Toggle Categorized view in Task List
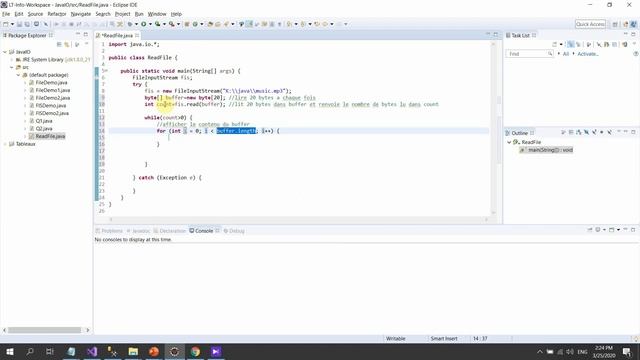Image resolution: width=640 pixels, height=360 pixels. 571,44
